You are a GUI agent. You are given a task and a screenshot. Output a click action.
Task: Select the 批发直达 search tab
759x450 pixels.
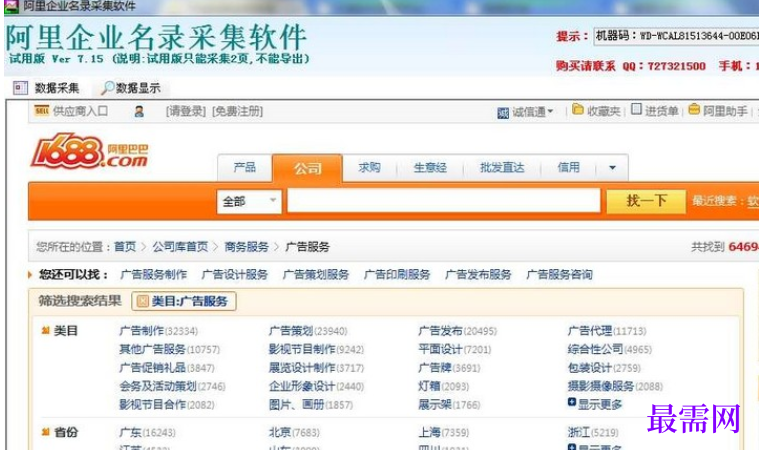502,167
